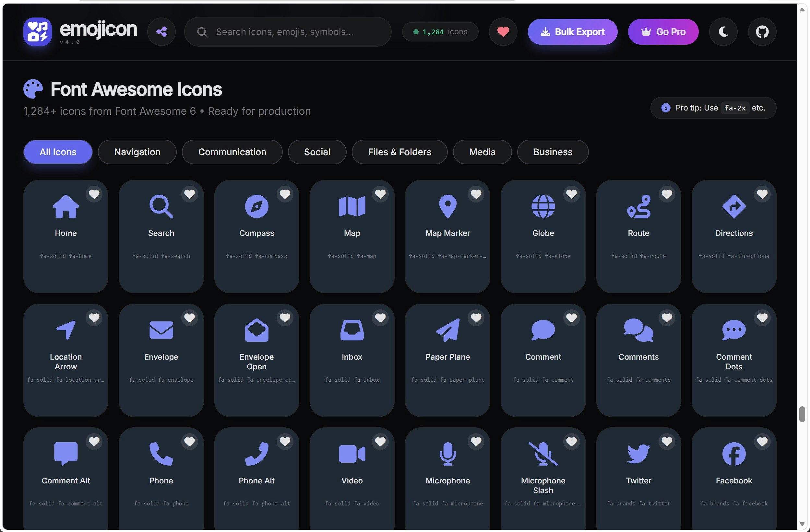Choose the Envelope icon card
The height and width of the screenshot is (532, 810).
pyautogui.click(x=161, y=360)
